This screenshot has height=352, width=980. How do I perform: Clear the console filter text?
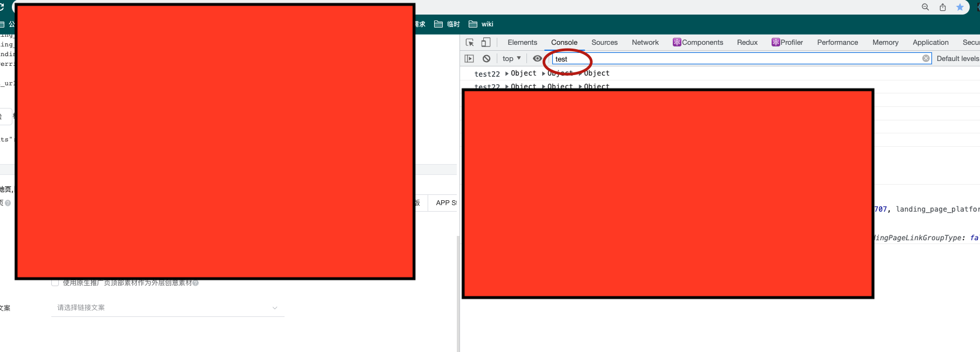tap(926, 58)
